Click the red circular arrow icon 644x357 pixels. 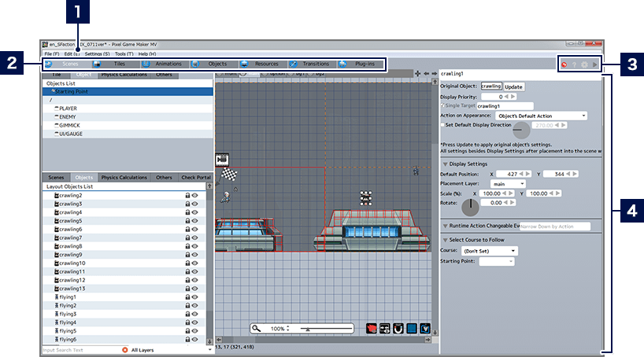click(x=564, y=64)
